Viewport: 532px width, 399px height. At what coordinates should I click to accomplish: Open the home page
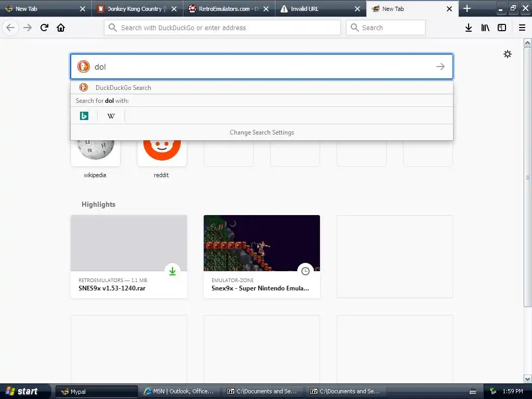tap(61, 28)
